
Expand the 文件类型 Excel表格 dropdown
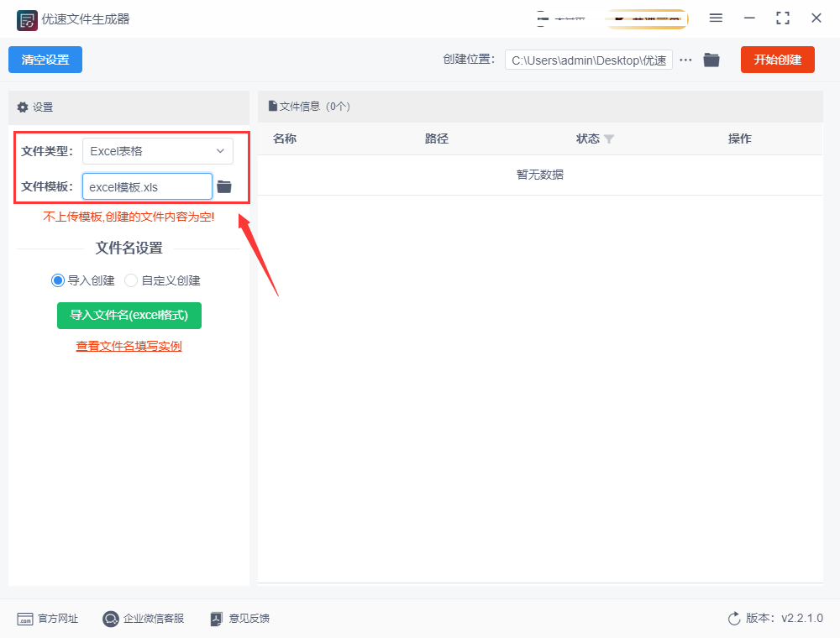coord(157,151)
